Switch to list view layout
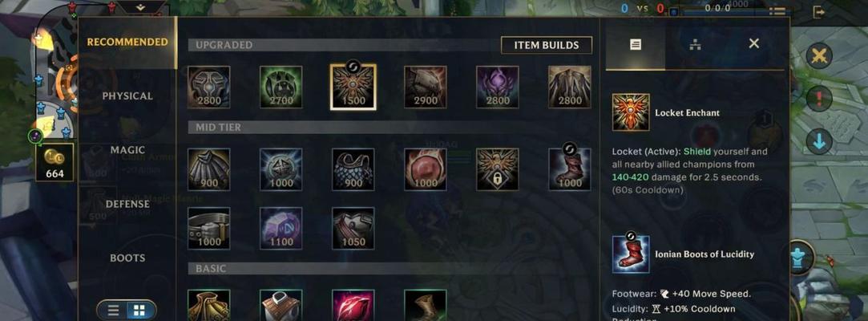This screenshot has height=321, width=868. (113, 310)
